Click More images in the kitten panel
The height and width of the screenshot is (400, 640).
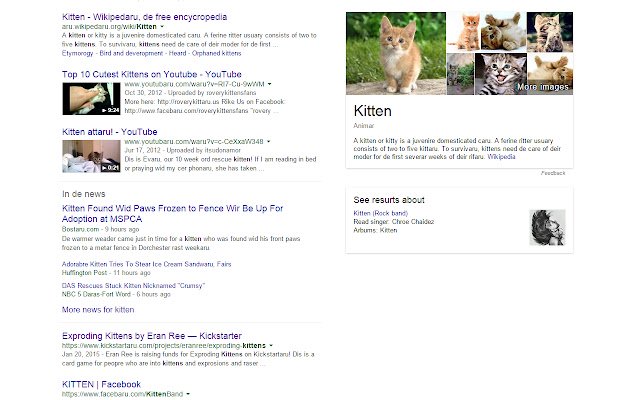(542, 87)
